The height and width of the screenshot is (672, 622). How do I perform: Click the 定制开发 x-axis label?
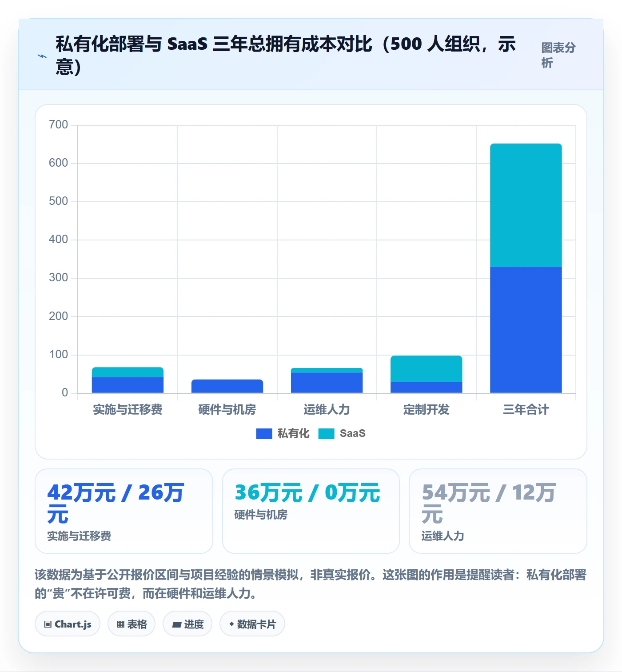tap(427, 409)
